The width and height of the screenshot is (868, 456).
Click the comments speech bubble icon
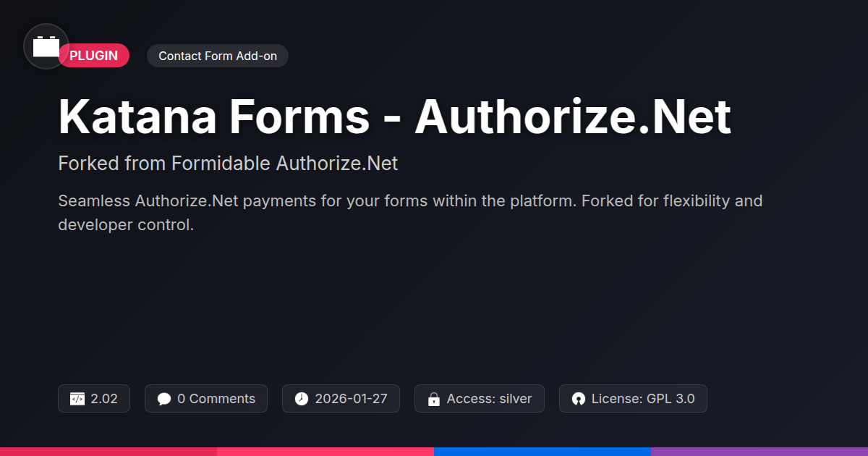click(164, 399)
